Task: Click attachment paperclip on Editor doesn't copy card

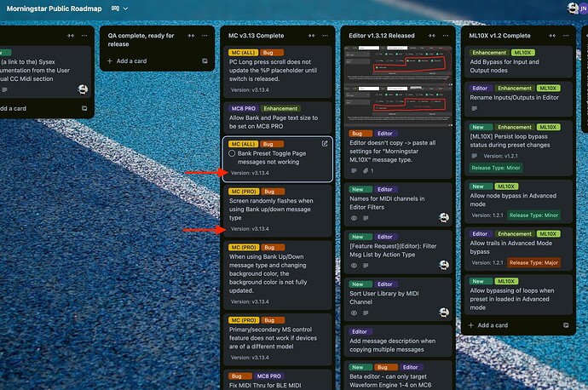Action: [x=366, y=171]
